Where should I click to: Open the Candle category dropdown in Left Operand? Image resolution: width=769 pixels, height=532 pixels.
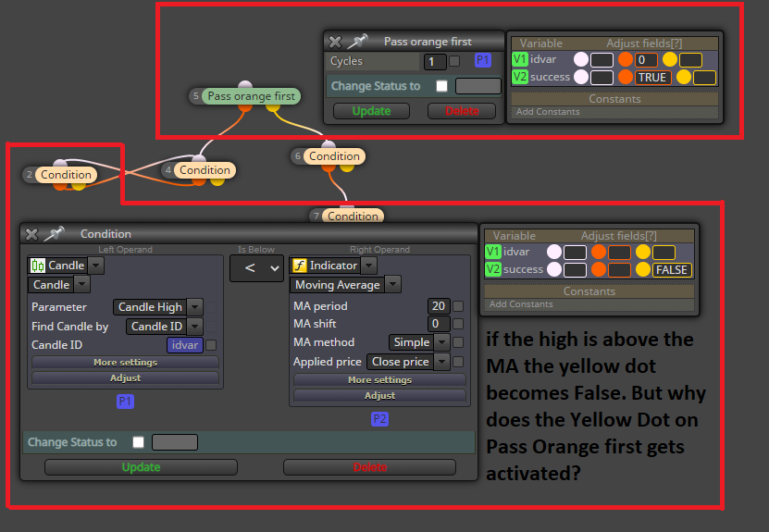[x=96, y=266]
